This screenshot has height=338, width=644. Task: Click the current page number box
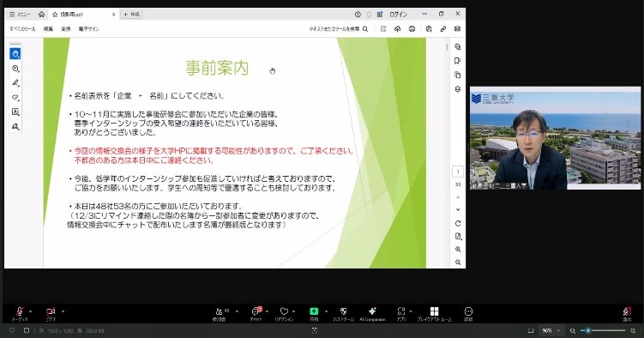458,172
